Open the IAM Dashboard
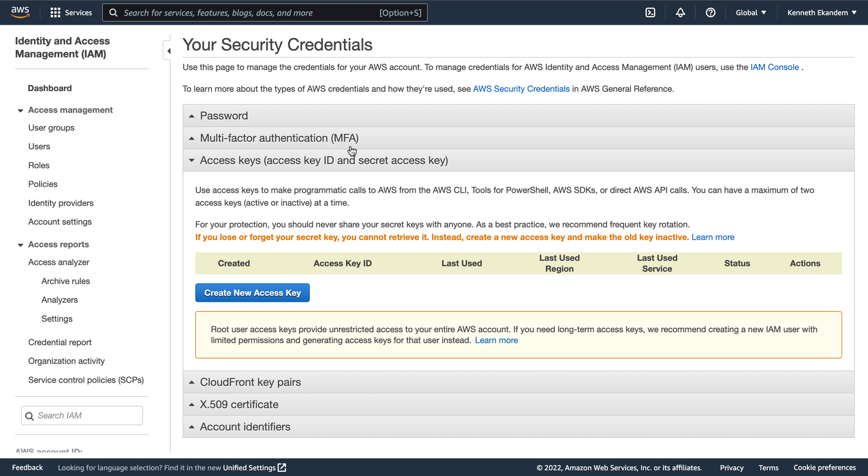The height and width of the screenshot is (476, 868). 49,88
